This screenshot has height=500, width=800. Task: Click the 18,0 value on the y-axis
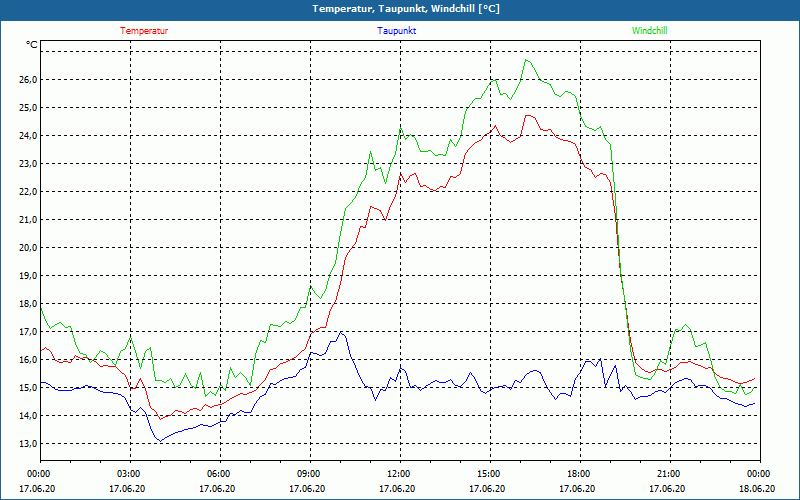point(27,304)
